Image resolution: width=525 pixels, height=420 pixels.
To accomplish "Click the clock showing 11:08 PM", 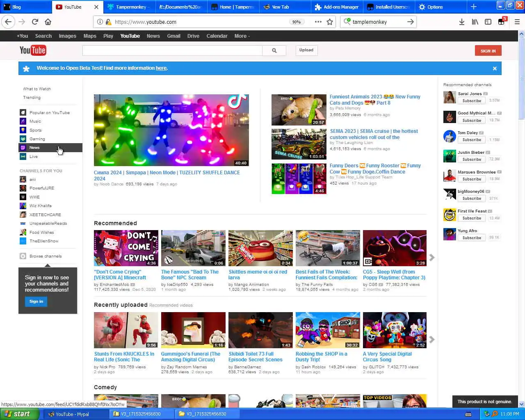I will click(x=510, y=414).
